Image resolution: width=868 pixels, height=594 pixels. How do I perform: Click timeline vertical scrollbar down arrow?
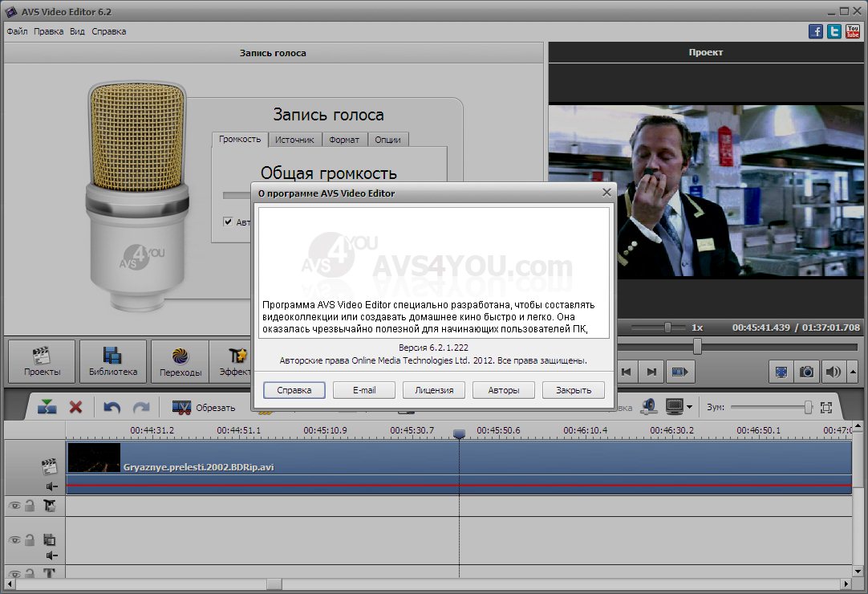(x=858, y=572)
